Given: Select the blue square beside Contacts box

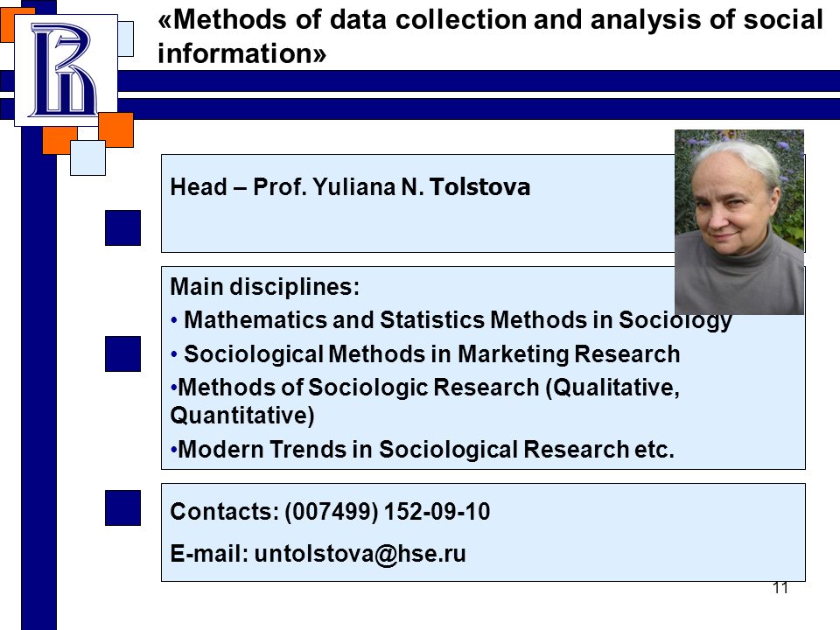Looking at the screenshot, I should (122, 507).
